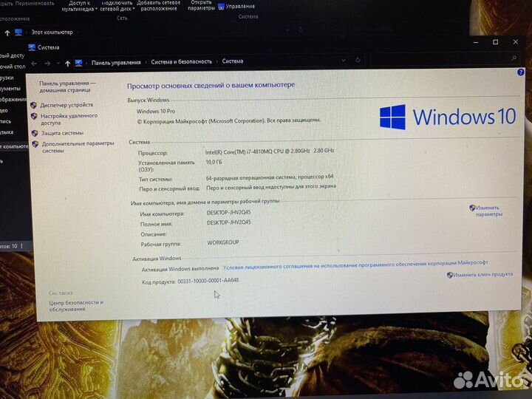Select installed memory value '10,0 ГБ'
Screen dimensions: 532x399
pos(214,162)
